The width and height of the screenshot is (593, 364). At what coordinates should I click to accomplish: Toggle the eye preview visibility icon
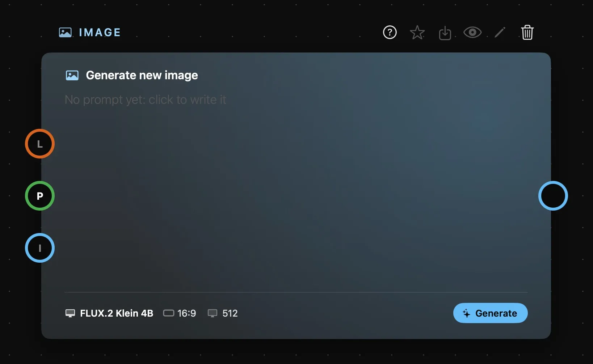click(x=472, y=33)
